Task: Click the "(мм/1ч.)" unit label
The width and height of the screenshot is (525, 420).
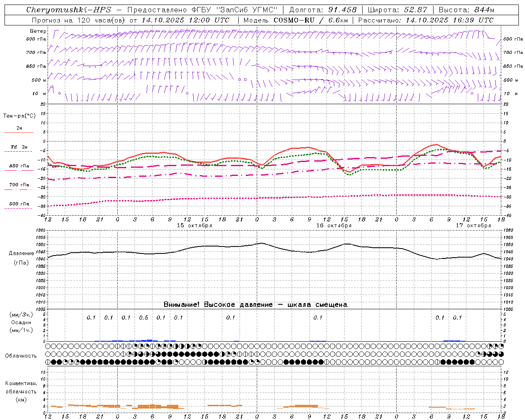Action: tap(21, 330)
